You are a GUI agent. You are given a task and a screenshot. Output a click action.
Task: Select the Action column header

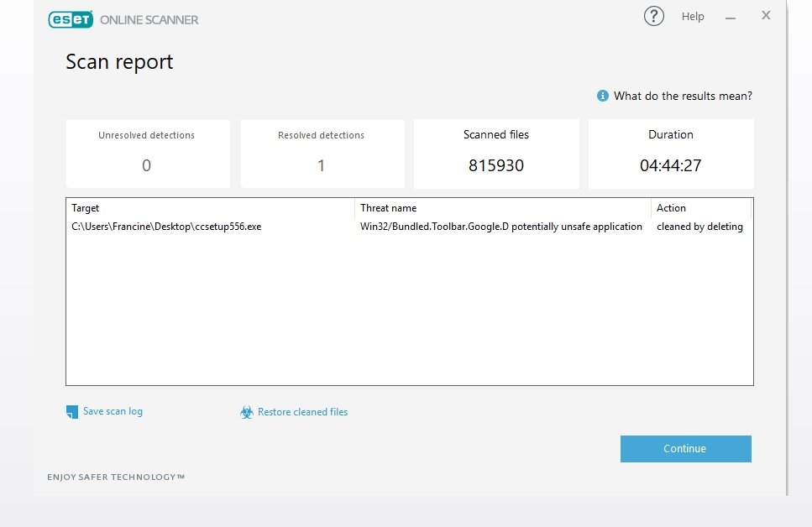(x=700, y=208)
